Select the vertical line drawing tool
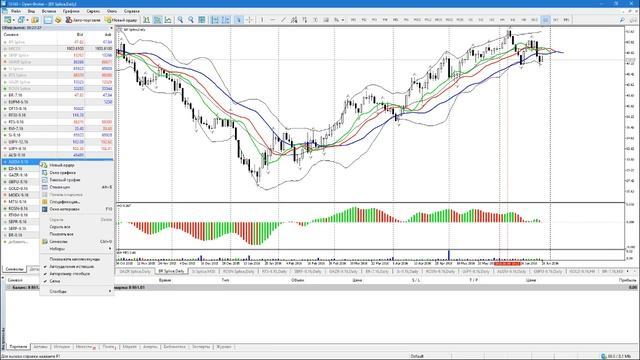The width and height of the screenshot is (640, 360). tap(262, 20)
